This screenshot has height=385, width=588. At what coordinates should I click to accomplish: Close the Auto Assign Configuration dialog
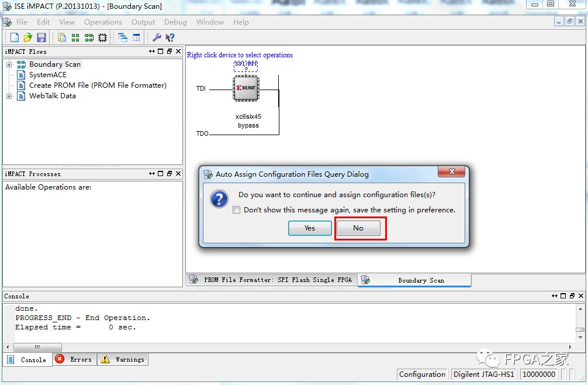tap(452, 171)
